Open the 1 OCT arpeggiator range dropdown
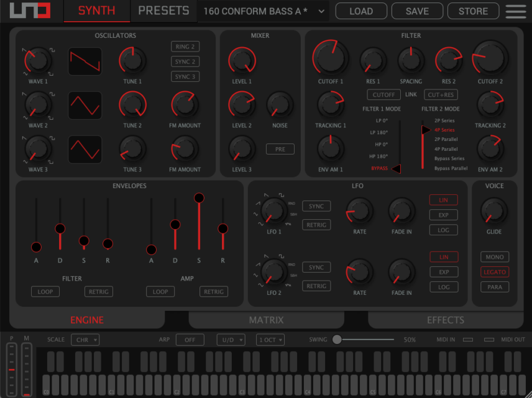This screenshot has width=532, height=398. click(x=270, y=340)
